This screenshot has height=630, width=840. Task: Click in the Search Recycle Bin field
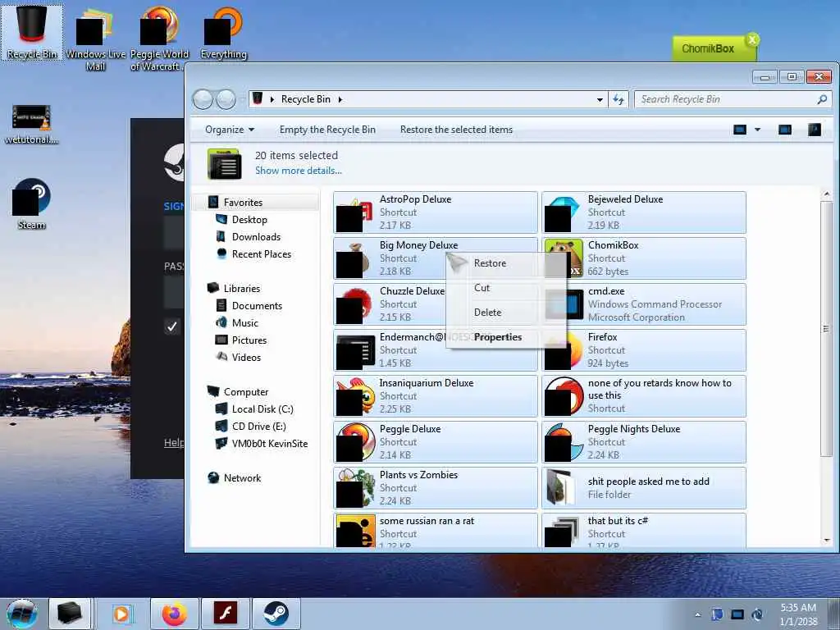pos(726,99)
